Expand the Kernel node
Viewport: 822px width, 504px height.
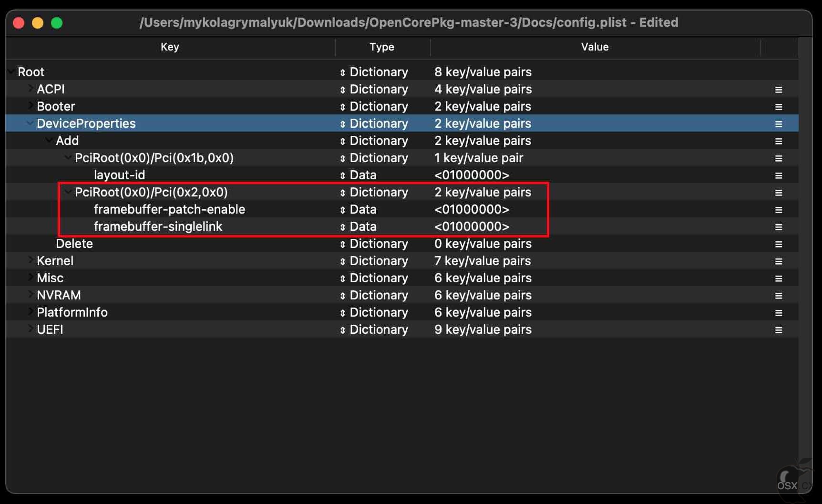click(x=30, y=260)
